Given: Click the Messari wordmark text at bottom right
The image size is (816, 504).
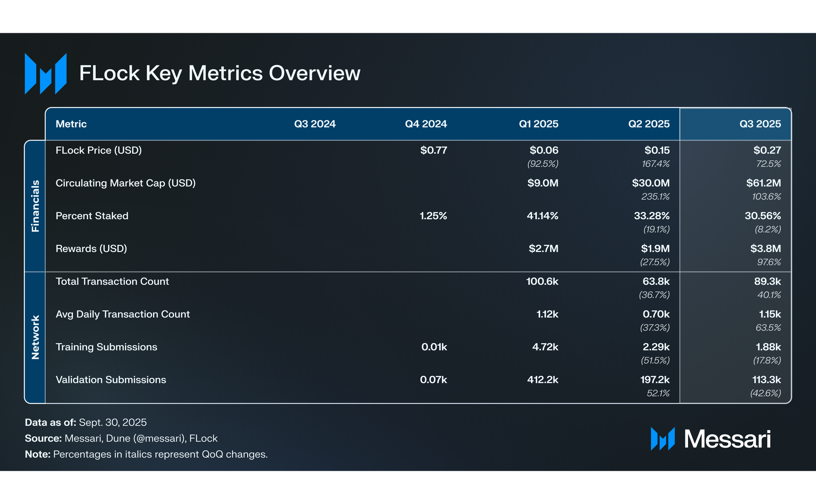Looking at the screenshot, I should [727, 439].
